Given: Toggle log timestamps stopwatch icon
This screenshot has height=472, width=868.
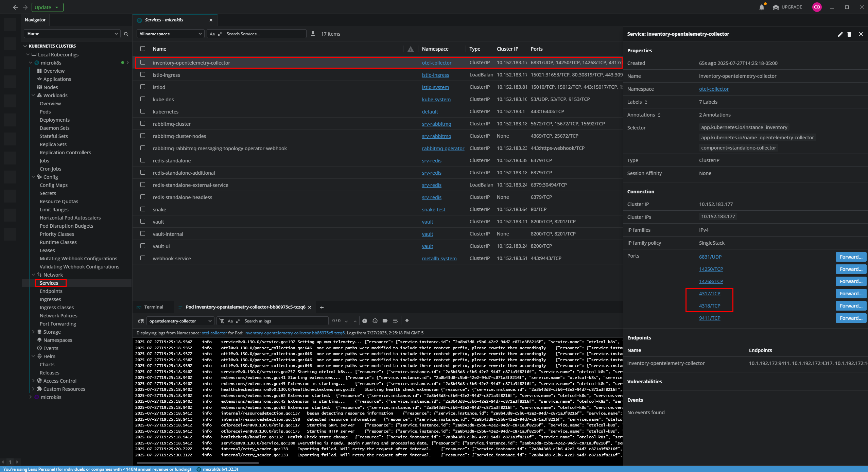Looking at the screenshot, I should tap(365, 321).
